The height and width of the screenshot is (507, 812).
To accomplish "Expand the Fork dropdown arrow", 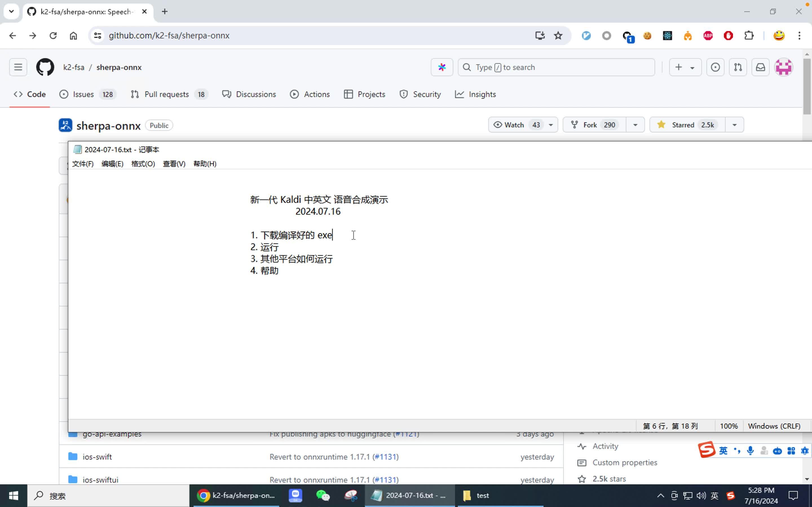I will (635, 124).
